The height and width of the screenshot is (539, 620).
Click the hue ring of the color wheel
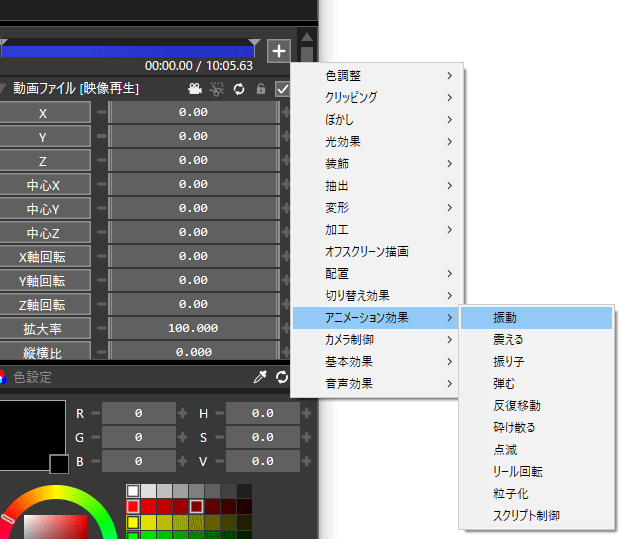tap(57, 494)
